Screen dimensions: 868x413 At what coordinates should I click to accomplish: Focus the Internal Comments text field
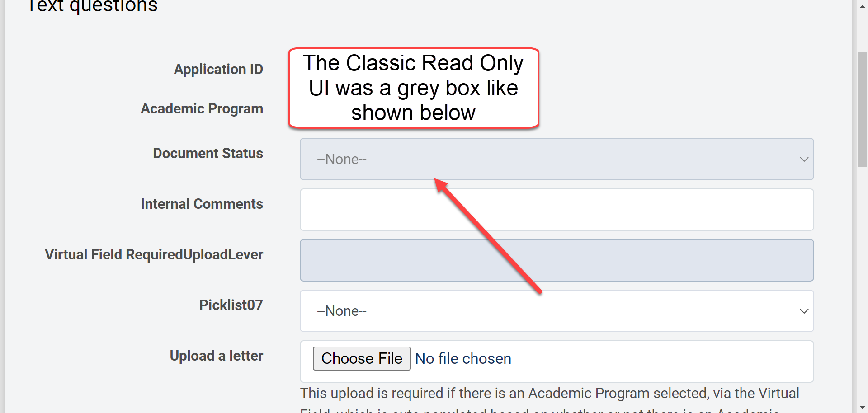556,210
